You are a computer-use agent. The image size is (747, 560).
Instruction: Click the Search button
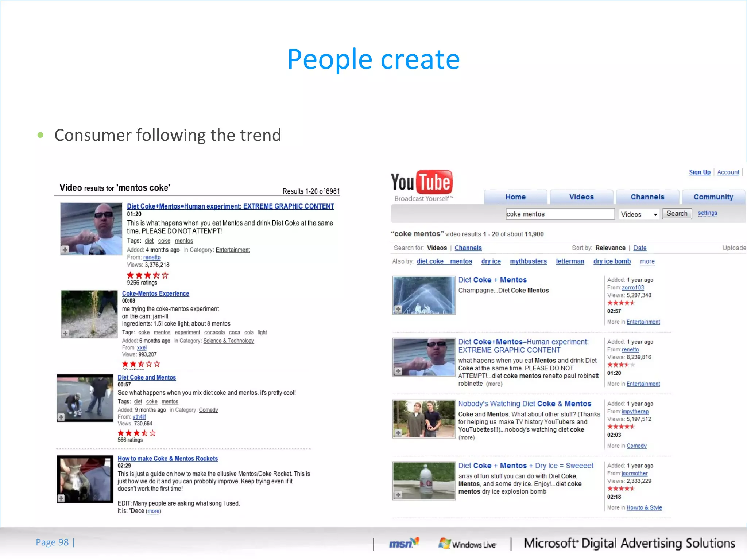click(x=677, y=214)
